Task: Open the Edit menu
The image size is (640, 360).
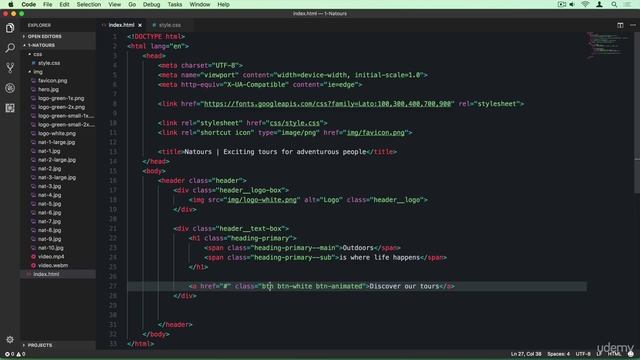Action: tap(64, 4)
